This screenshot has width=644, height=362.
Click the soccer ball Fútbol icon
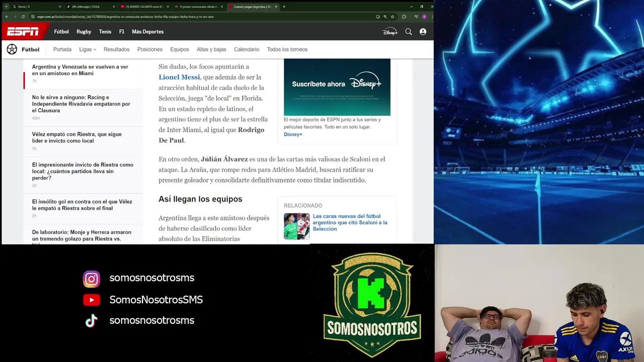pos(12,49)
